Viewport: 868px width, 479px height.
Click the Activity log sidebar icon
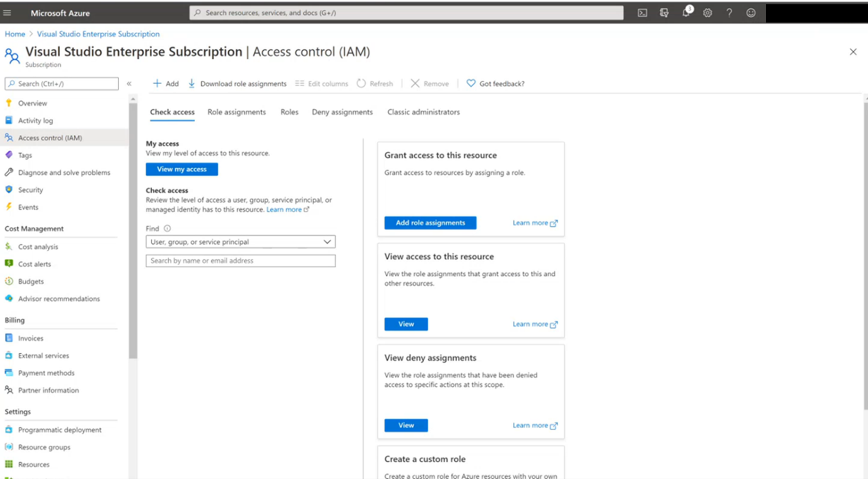click(x=10, y=121)
